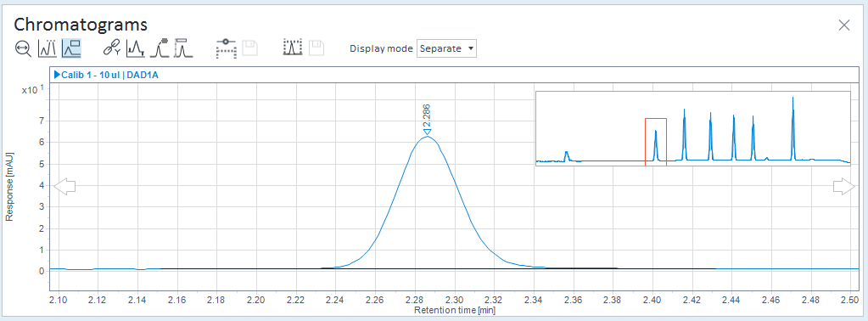This screenshot has width=868, height=321.
Task: Click the Calib 1 - 10 ul | DAD1A title
Action: (x=109, y=75)
